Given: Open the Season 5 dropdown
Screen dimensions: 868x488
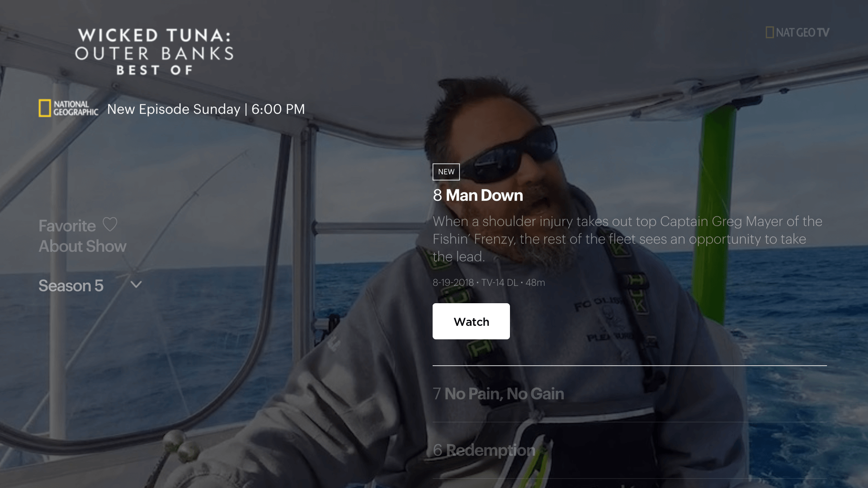Looking at the screenshot, I should pos(90,286).
